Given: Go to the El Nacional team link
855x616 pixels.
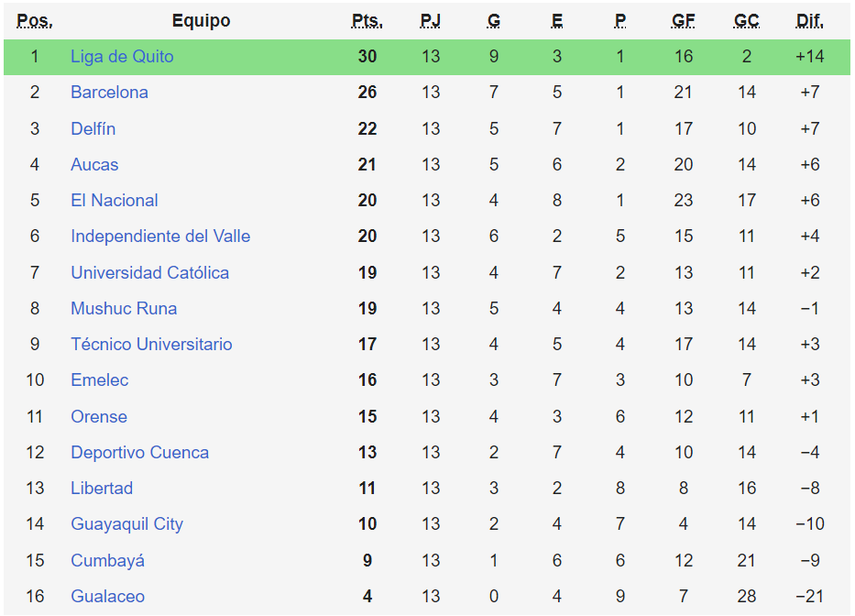Looking at the screenshot, I should click(114, 201).
